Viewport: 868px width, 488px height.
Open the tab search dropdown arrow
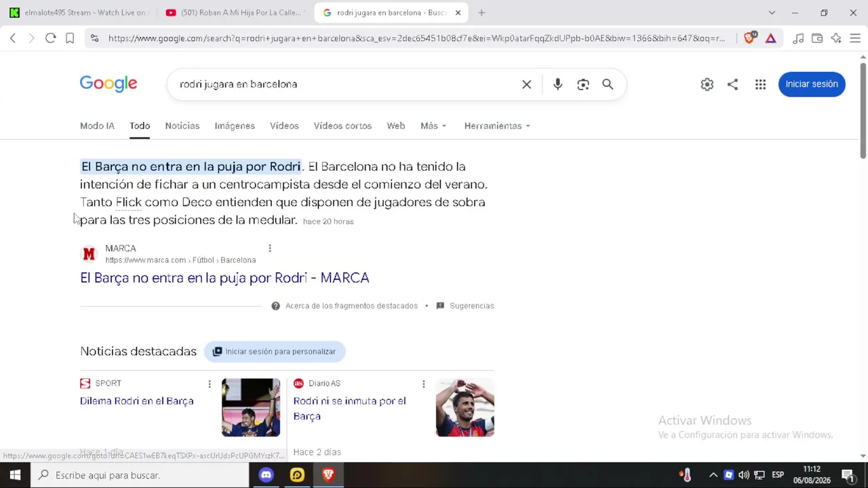click(x=772, y=12)
